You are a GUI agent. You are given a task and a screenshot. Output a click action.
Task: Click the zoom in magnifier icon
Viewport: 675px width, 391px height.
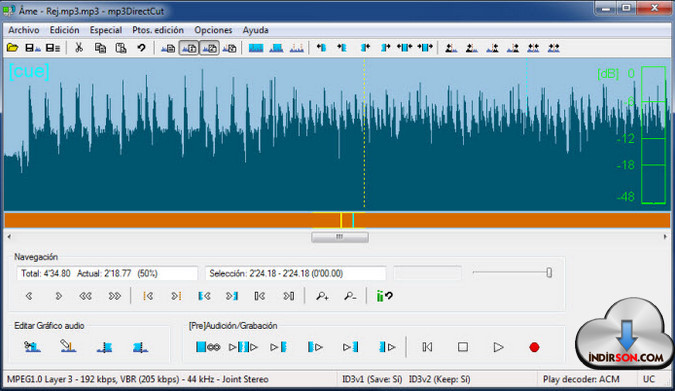[322, 296]
